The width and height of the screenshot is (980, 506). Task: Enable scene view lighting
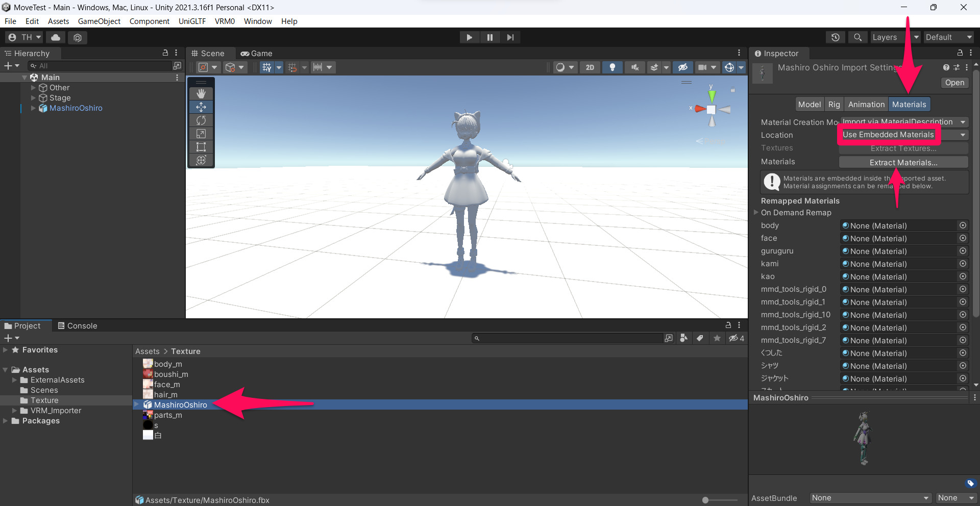612,67
